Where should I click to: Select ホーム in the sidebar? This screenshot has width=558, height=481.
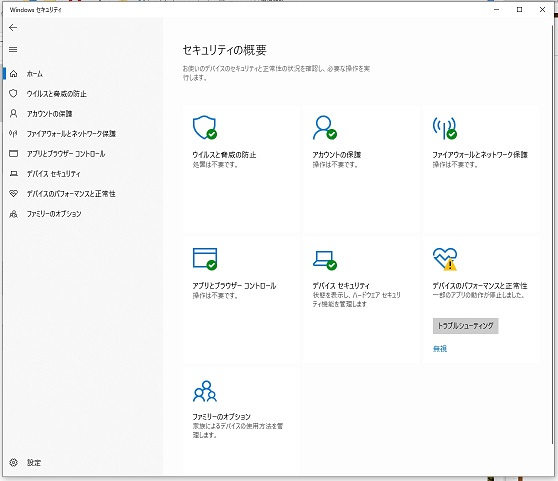tap(35, 74)
